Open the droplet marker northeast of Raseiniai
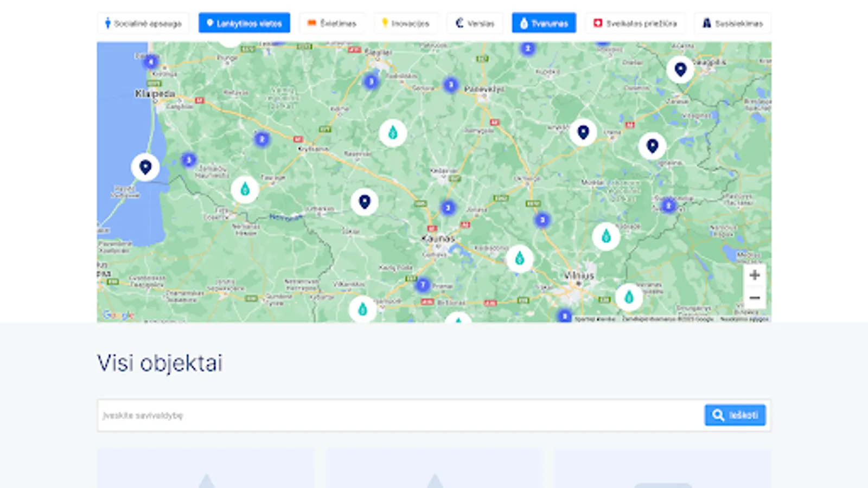This screenshot has width=868, height=488. [393, 133]
